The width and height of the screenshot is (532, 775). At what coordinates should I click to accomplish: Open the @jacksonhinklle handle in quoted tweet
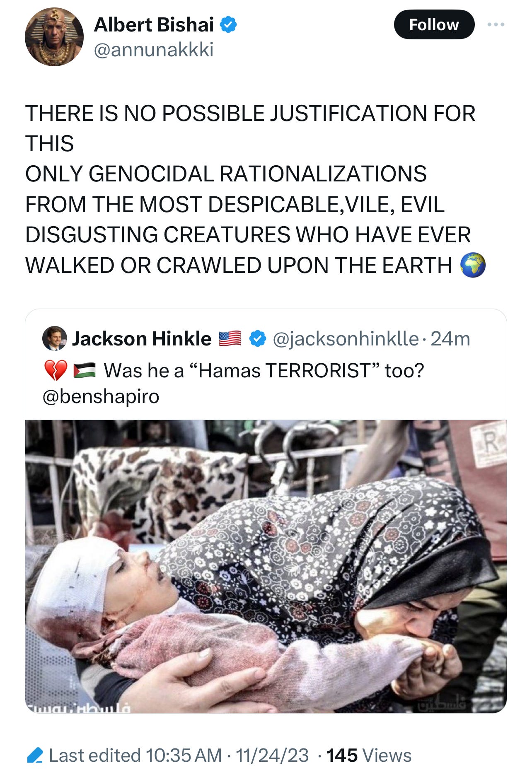pos(346,339)
